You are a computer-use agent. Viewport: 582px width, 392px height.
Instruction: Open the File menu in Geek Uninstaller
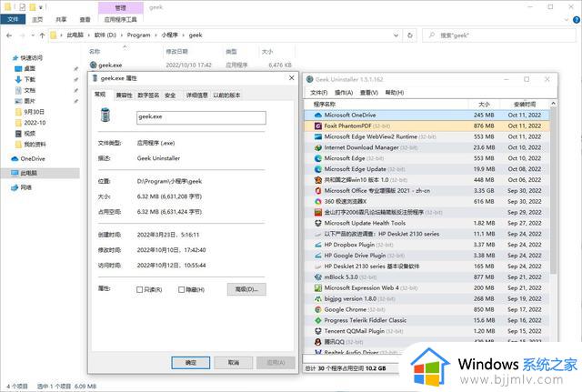pos(318,93)
